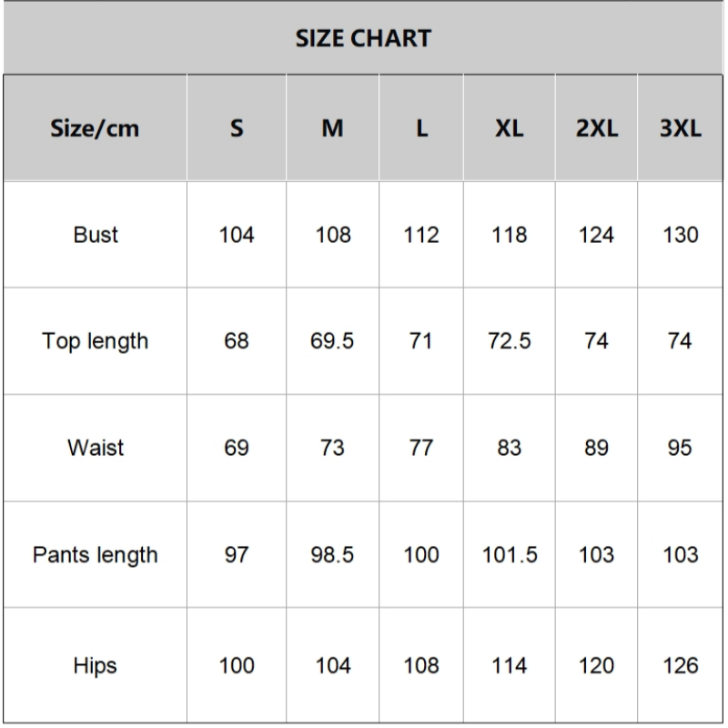Click the Waist row label
The width and height of the screenshot is (728, 728).
(96, 448)
